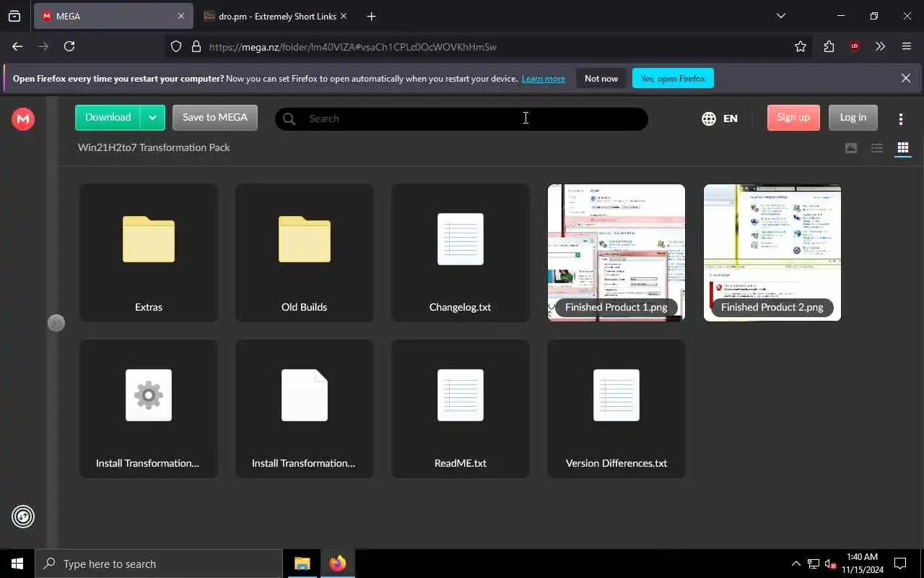Viewport: 924px width, 578px height.
Task: Click the network tray icon
Action: [x=814, y=564]
